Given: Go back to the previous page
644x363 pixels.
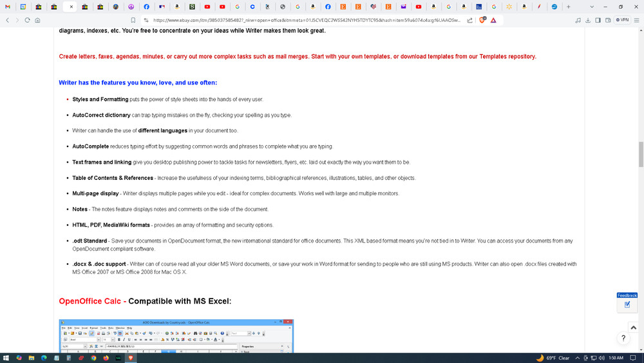Looking at the screenshot, I should coord(7,20).
